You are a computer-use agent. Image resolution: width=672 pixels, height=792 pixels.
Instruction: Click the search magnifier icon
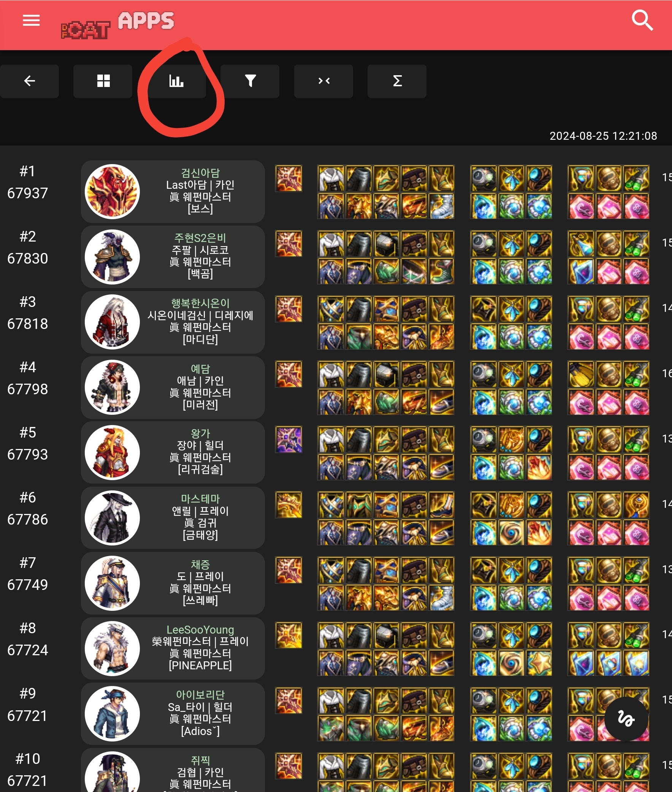[x=642, y=20]
